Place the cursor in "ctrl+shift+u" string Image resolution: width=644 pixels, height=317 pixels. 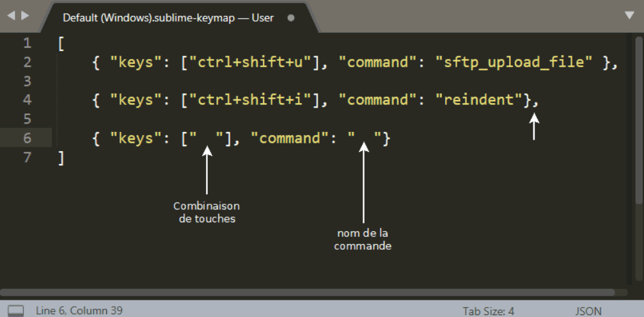(251, 63)
